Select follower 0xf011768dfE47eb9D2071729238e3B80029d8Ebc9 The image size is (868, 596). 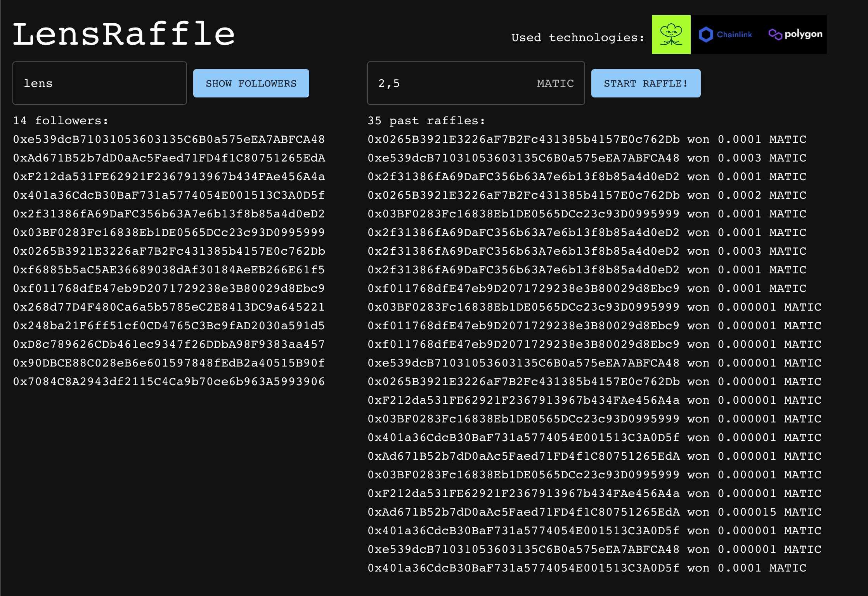pos(169,288)
